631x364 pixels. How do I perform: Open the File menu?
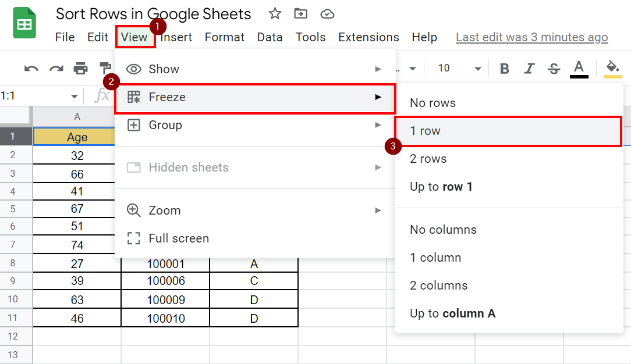click(65, 37)
